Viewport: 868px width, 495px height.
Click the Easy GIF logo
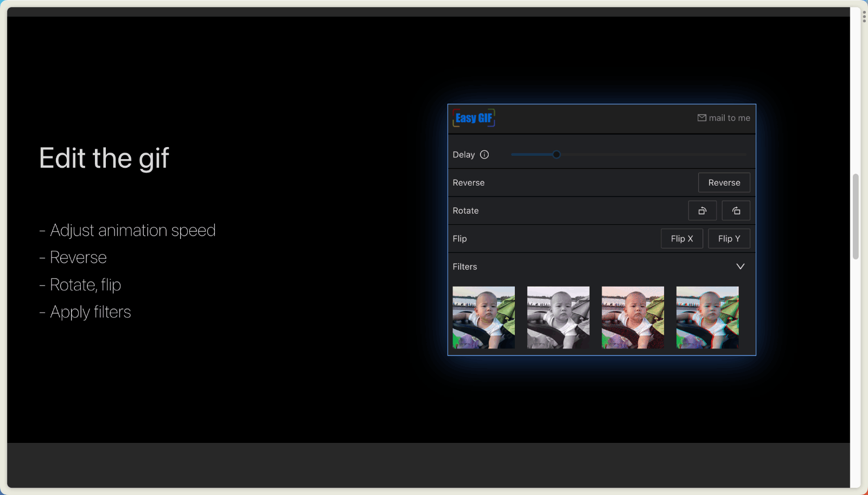[x=474, y=118]
